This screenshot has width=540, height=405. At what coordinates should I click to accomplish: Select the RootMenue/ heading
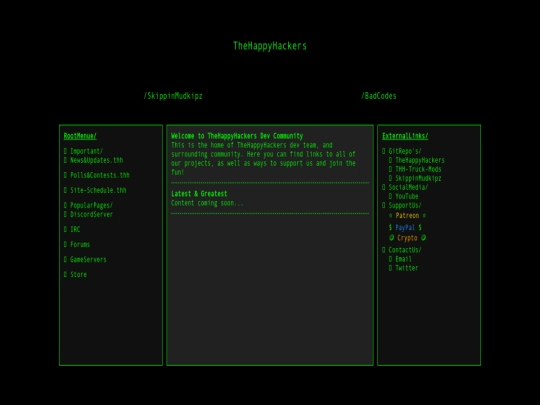point(80,136)
